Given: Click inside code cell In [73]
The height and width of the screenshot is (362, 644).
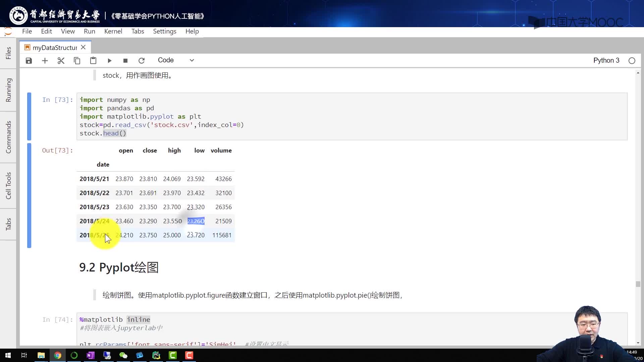Looking at the screenshot, I should pos(352,116).
